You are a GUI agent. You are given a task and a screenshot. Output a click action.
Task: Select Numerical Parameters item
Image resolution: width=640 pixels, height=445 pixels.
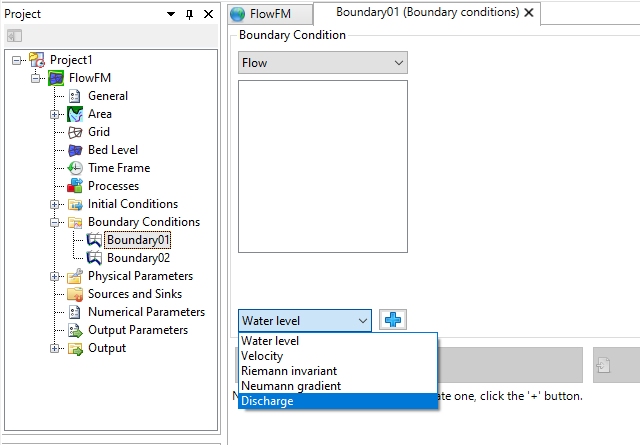pyautogui.click(x=147, y=312)
